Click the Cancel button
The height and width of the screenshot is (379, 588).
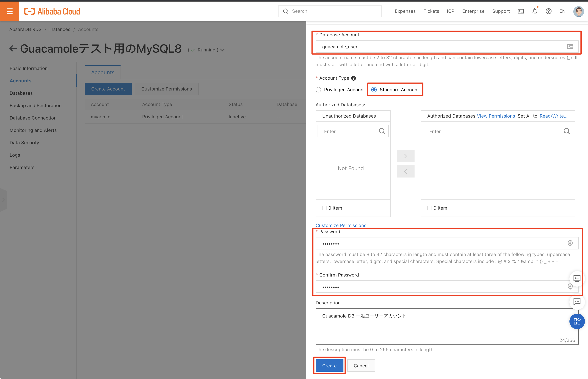(x=361, y=365)
